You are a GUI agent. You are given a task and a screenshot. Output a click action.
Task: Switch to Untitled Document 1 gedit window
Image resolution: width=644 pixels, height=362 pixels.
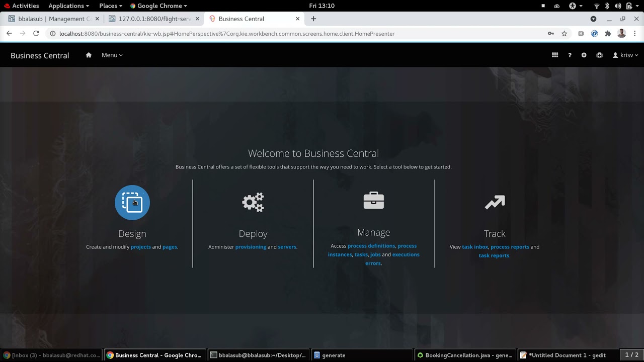pos(568,355)
